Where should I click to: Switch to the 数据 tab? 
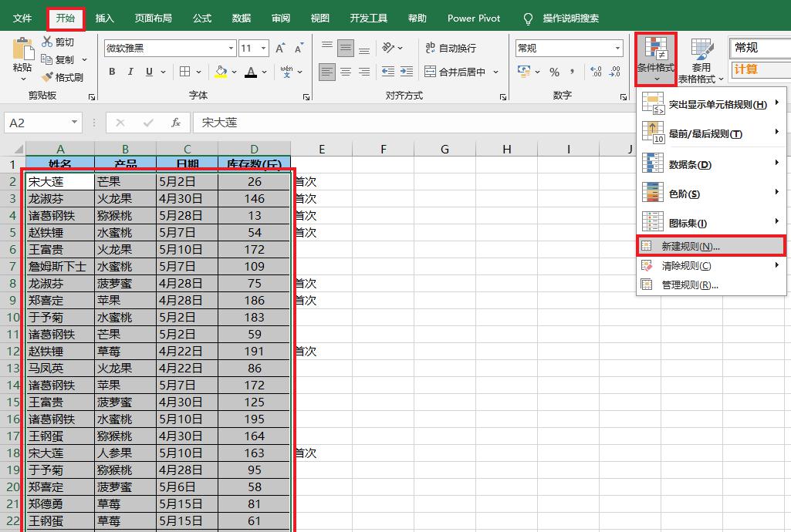[x=241, y=19]
